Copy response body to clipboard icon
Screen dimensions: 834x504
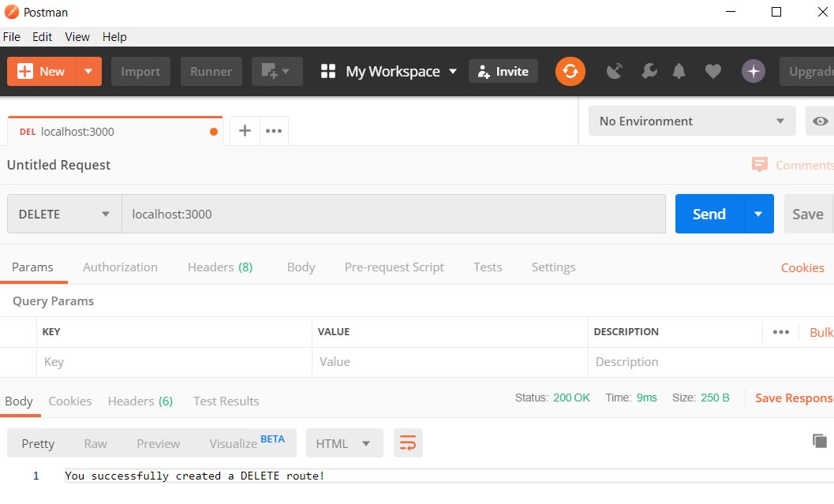[820, 441]
